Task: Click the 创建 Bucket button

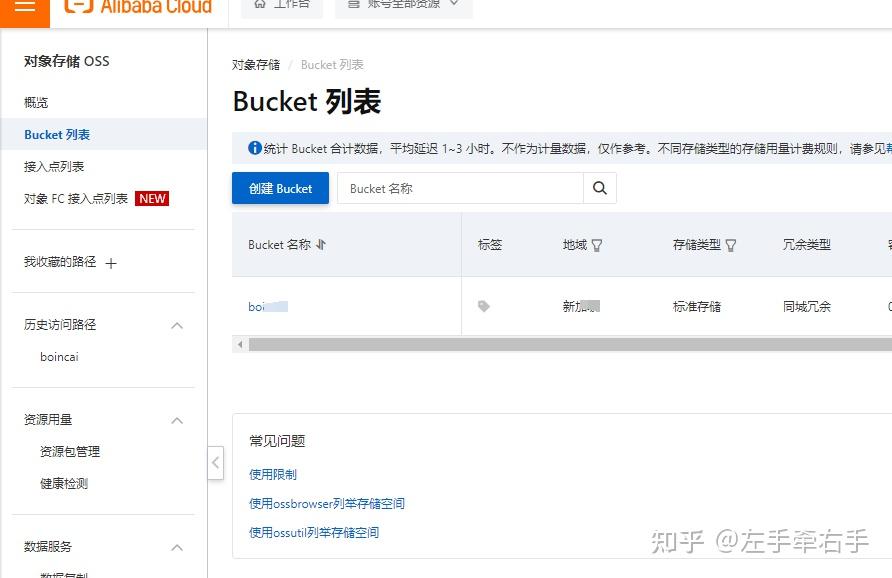Action: point(280,188)
